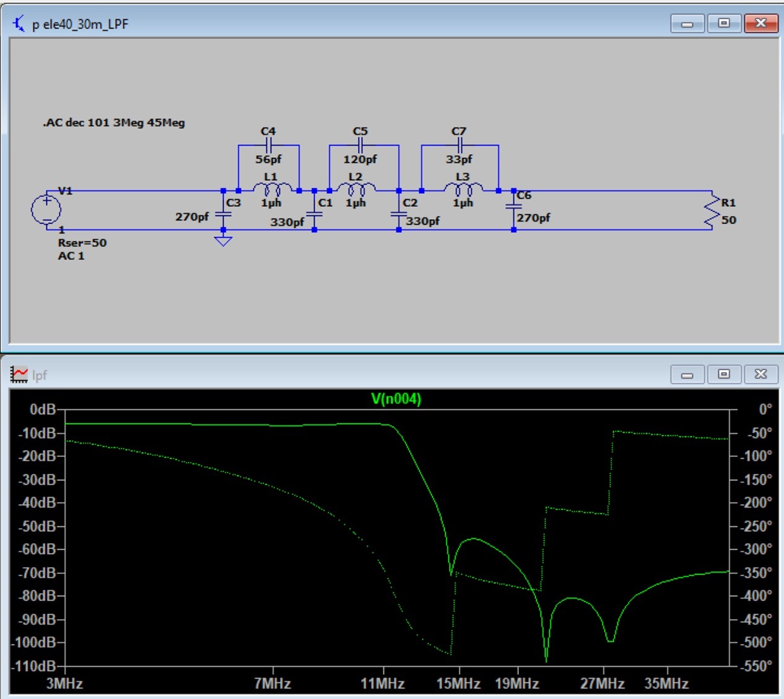
Task: Click the C5 capacitor above L2
Action: (x=360, y=145)
